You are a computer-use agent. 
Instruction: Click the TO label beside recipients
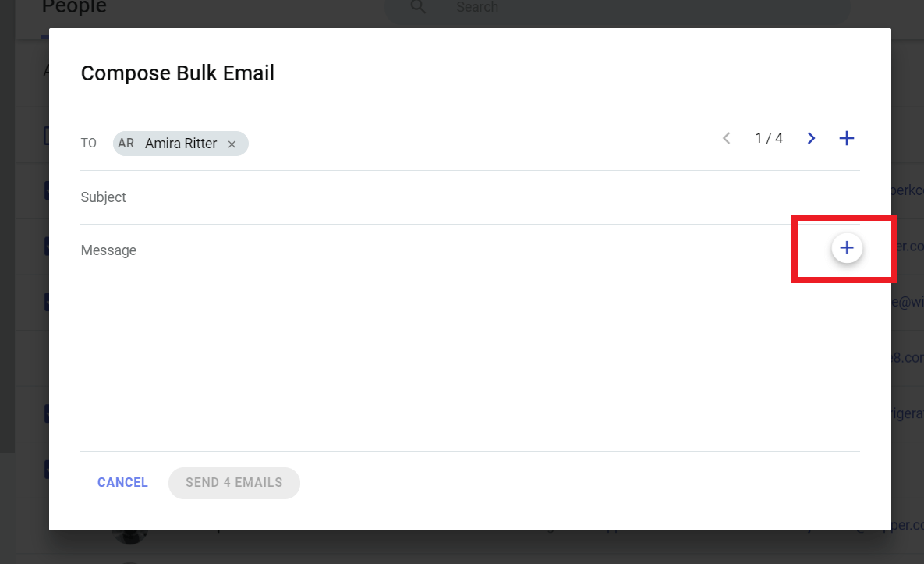(88, 144)
